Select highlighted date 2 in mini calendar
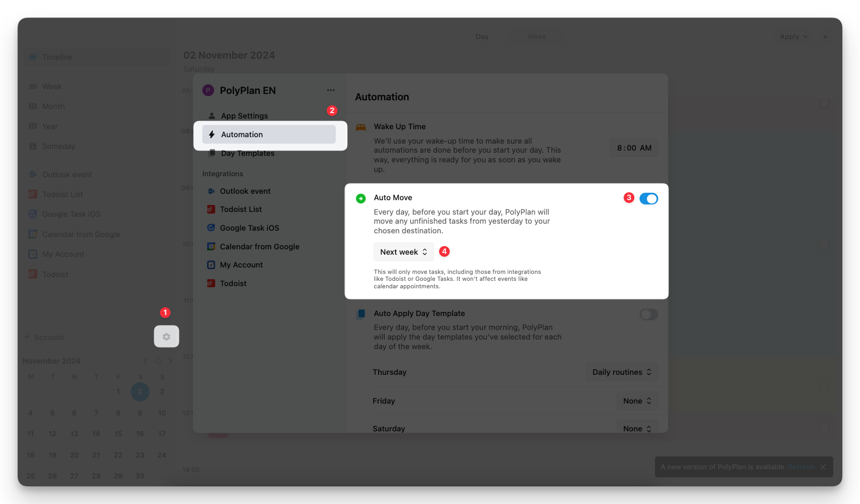Screen dimensions: 860x504 [140, 391]
